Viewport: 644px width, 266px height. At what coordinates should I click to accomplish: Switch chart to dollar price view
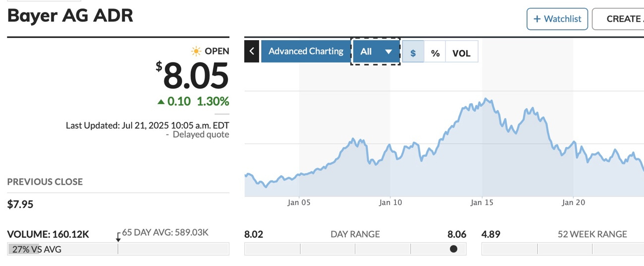click(x=413, y=52)
